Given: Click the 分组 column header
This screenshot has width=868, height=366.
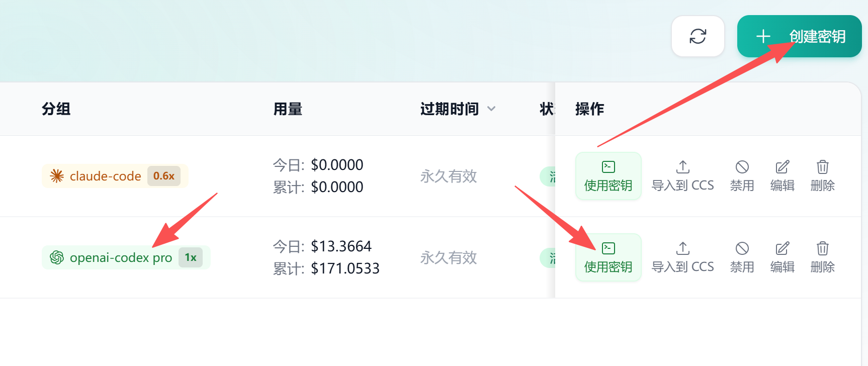Looking at the screenshot, I should (x=56, y=109).
